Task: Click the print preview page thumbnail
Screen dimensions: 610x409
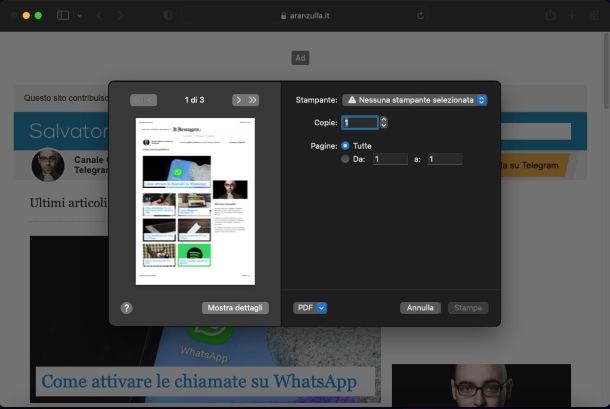Action: point(195,201)
